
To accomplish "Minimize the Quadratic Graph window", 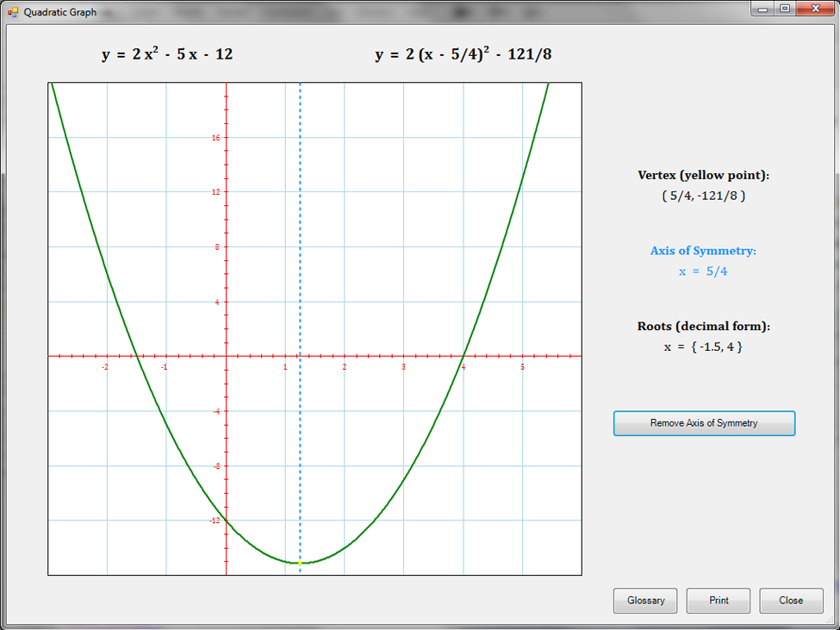I will point(763,9).
